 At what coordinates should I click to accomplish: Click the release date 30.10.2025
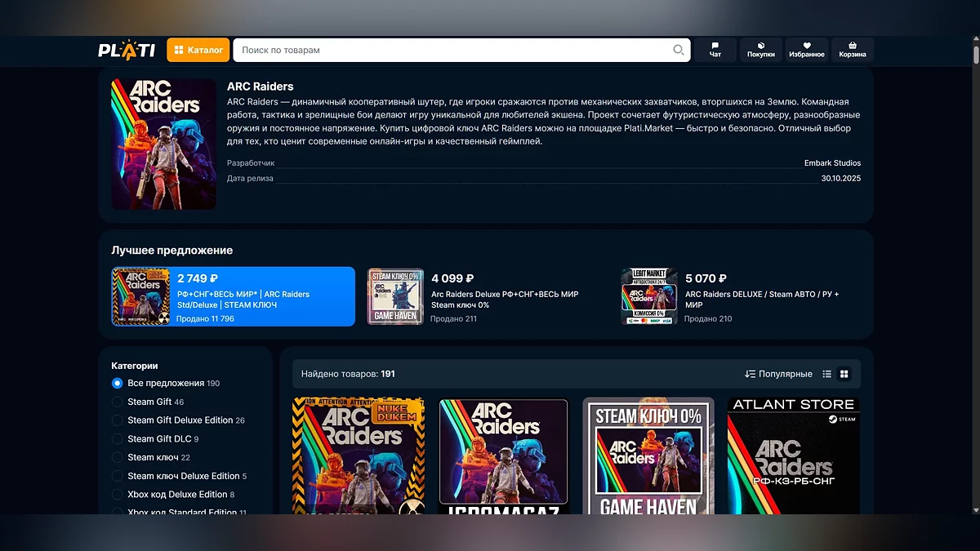click(x=840, y=178)
